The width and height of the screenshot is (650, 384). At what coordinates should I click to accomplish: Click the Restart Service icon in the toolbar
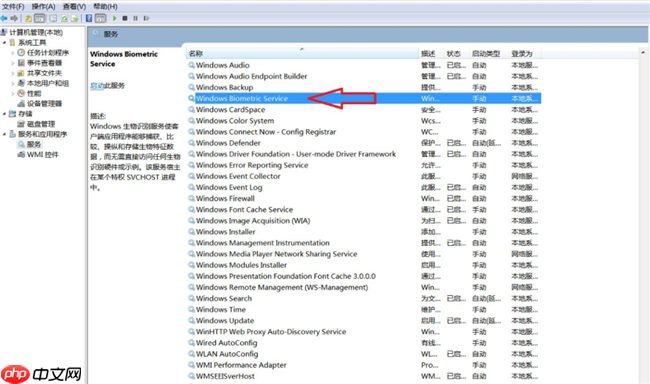[146, 18]
